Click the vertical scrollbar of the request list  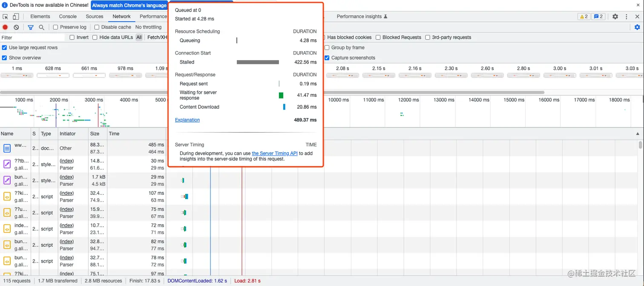pyautogui.click(x=641, y=145)
